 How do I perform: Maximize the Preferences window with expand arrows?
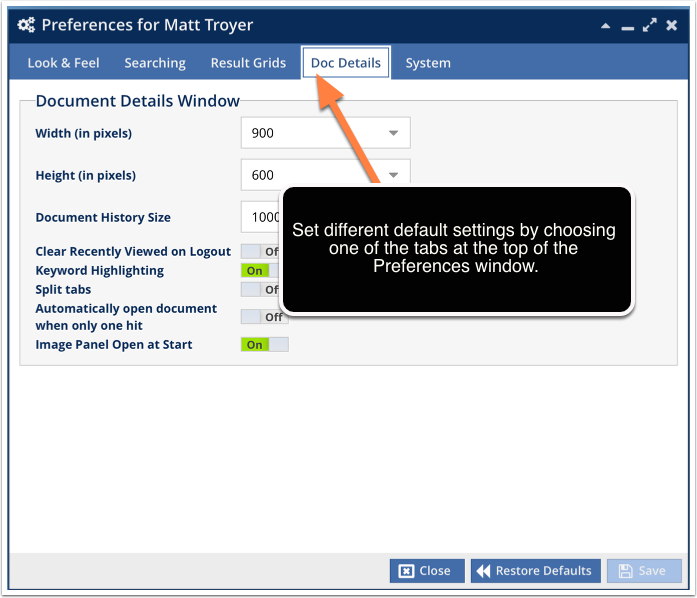pos(649,25)
